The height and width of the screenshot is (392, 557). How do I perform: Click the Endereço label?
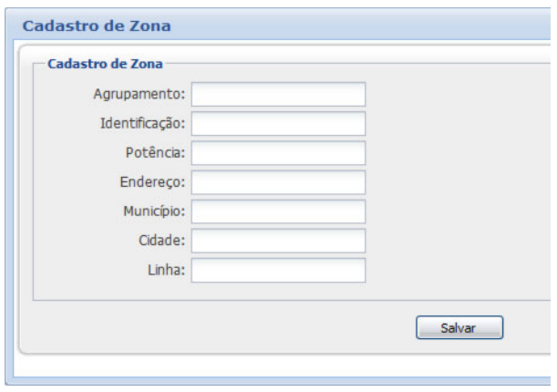[151, 182]
